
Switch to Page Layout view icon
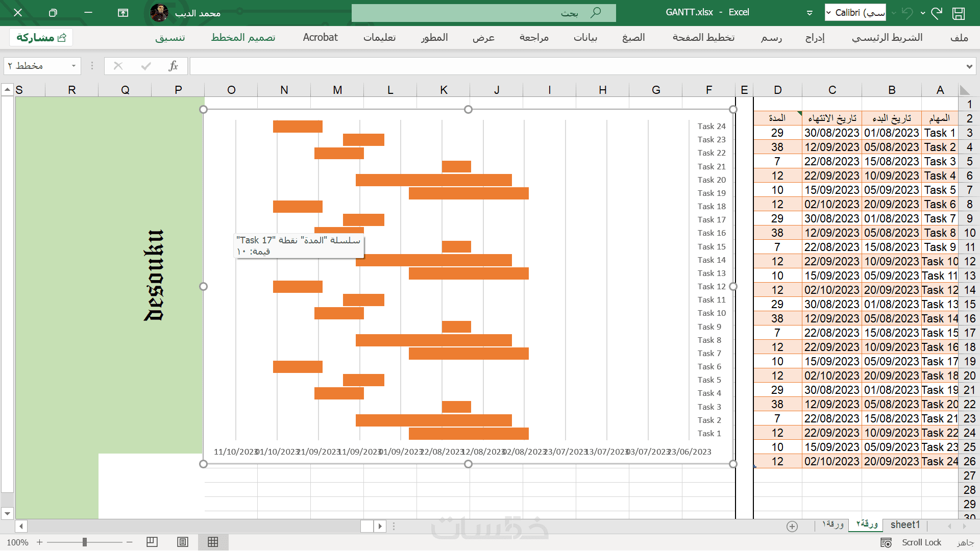(183, 542)
